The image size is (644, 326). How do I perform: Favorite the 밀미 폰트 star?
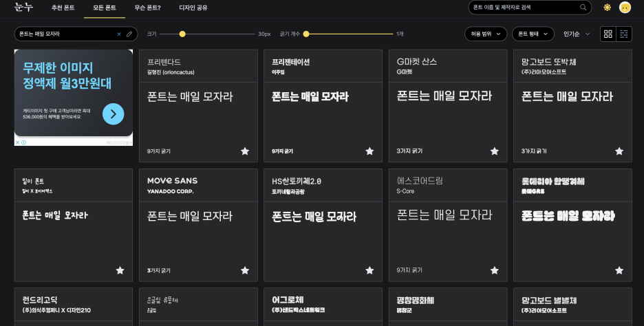(x=120, y=270)
